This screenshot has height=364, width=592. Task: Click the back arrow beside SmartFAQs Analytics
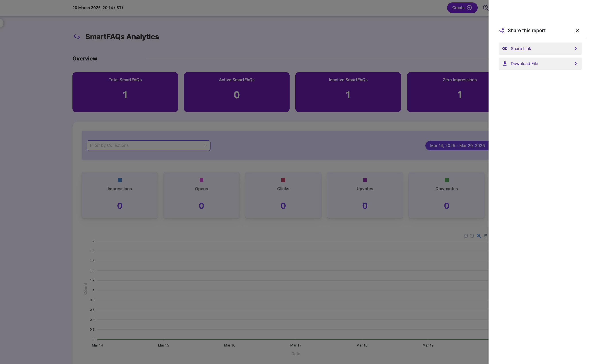(77, 37)
